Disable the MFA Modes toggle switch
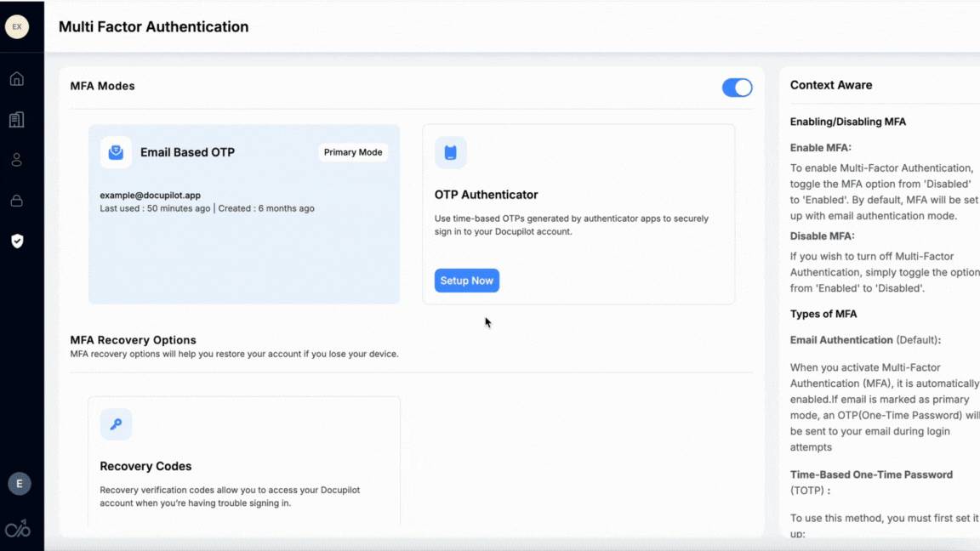 tap(737, 88)
